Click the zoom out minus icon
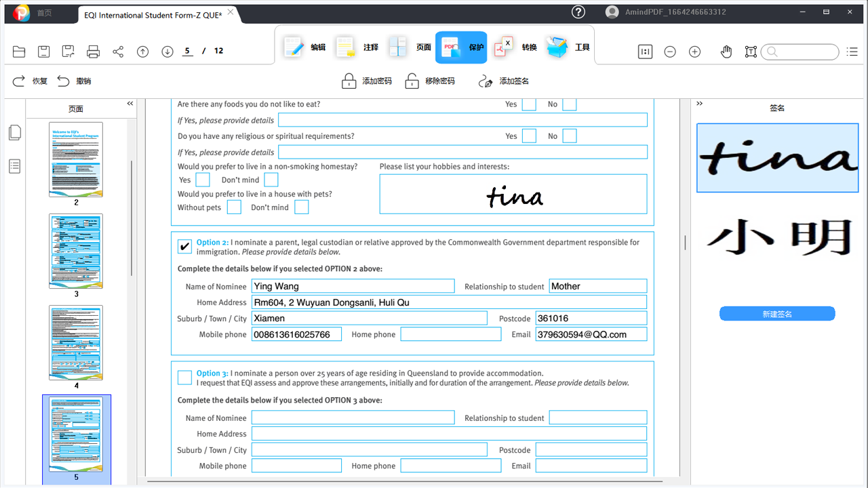 [x=670, y=52]
